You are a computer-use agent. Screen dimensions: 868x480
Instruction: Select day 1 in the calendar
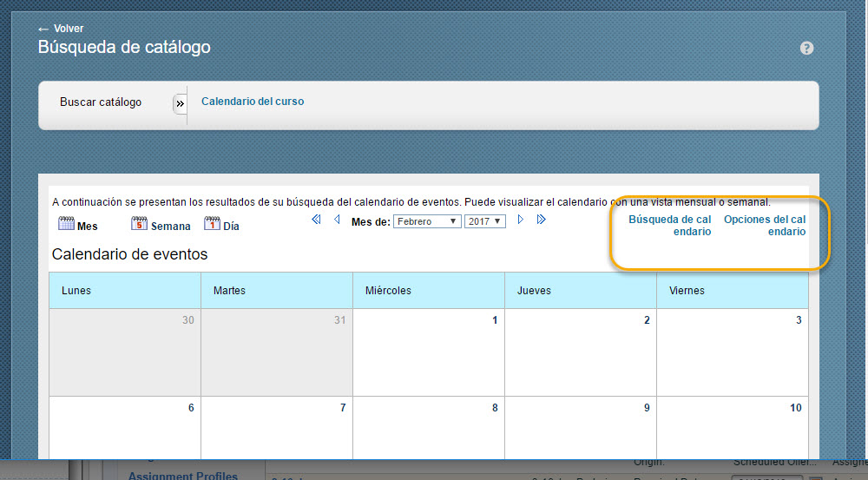coord(495,320)
